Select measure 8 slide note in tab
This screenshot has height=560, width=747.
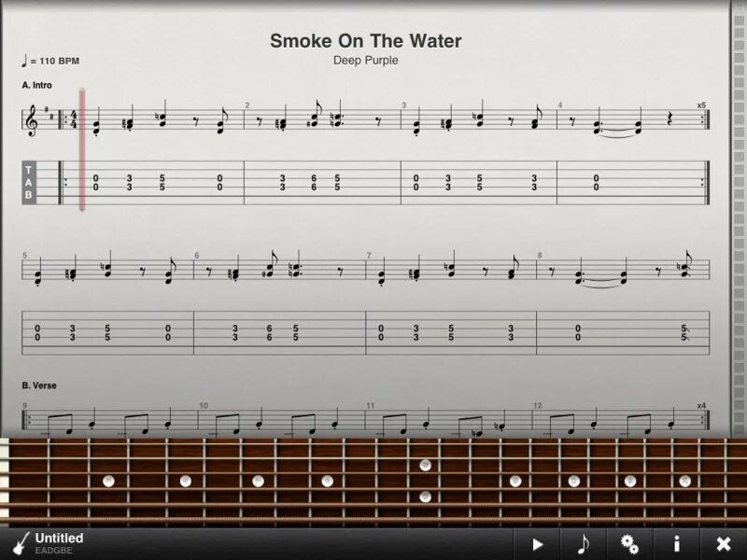pos(684,333)
